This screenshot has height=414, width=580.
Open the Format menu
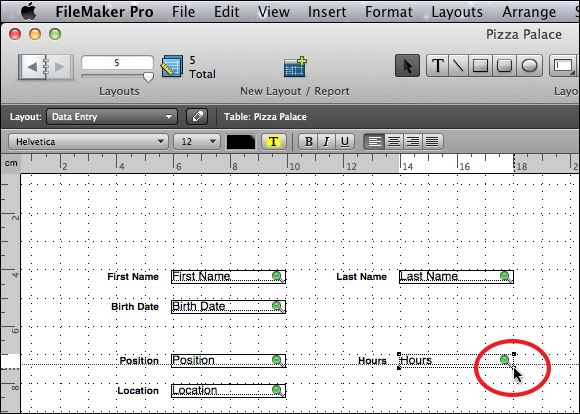tap(388, 12)
